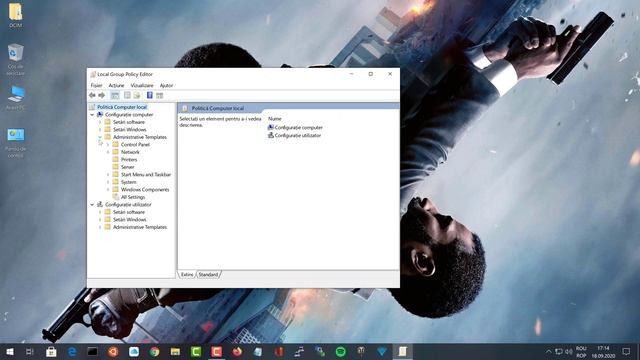Expand the Start Menu and Taskbar node
640x360 pixels.
click(108, 174)
